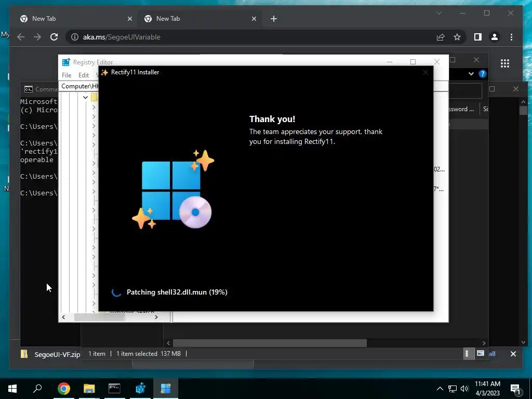Switch to Registry Editor on the taskbar
The height and width of the screenshot is (399, 532).
pyautogui.click(x=140, y=389)
